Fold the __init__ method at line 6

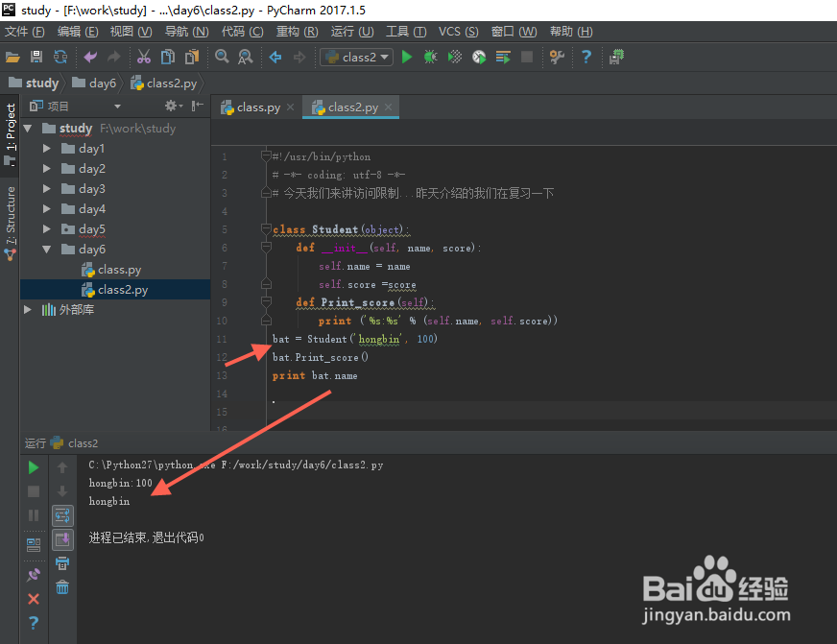266,247
